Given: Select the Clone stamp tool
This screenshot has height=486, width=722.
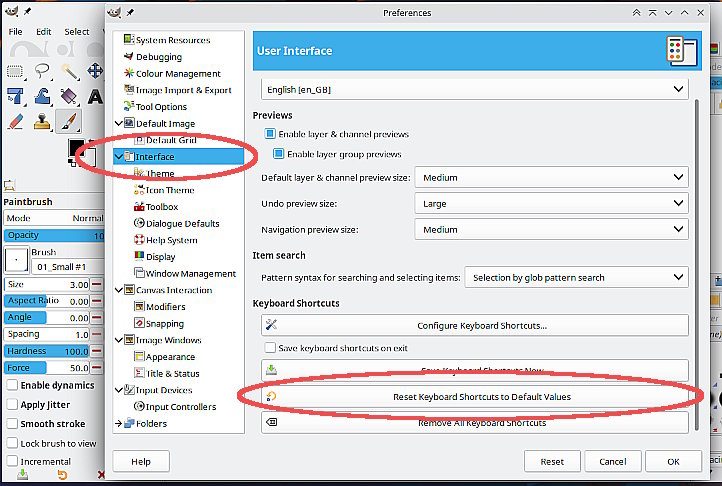Looking at the screenshot, I should [x=42, y=122].
